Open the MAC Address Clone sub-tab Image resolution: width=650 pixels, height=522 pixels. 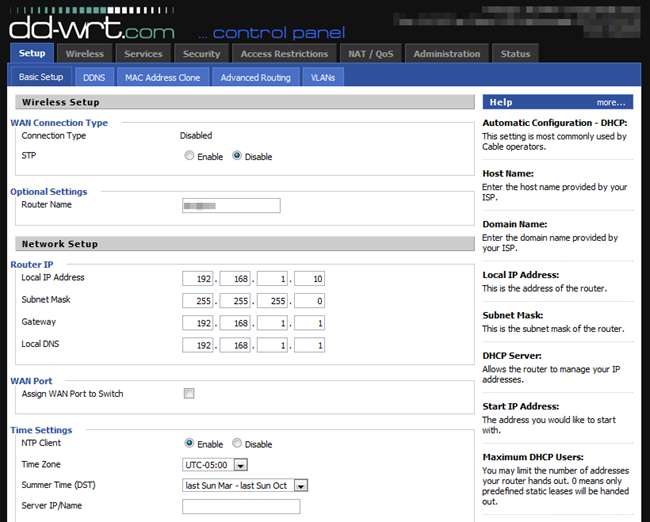tap(163, 77)
